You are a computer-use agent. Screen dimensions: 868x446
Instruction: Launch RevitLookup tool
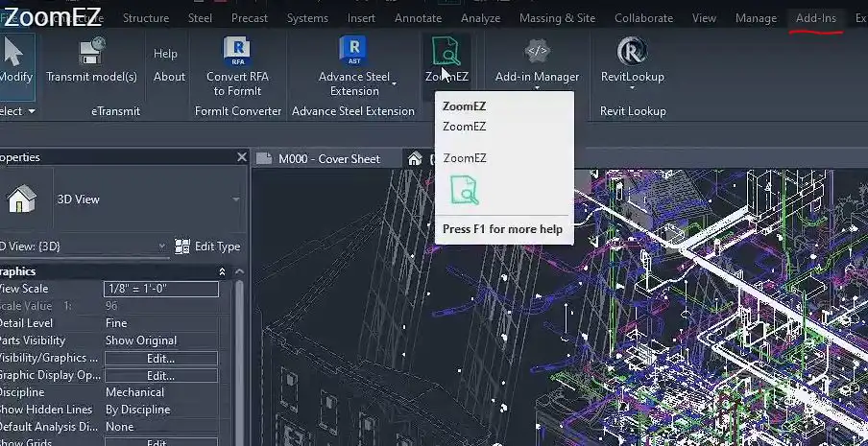[632, 60]
